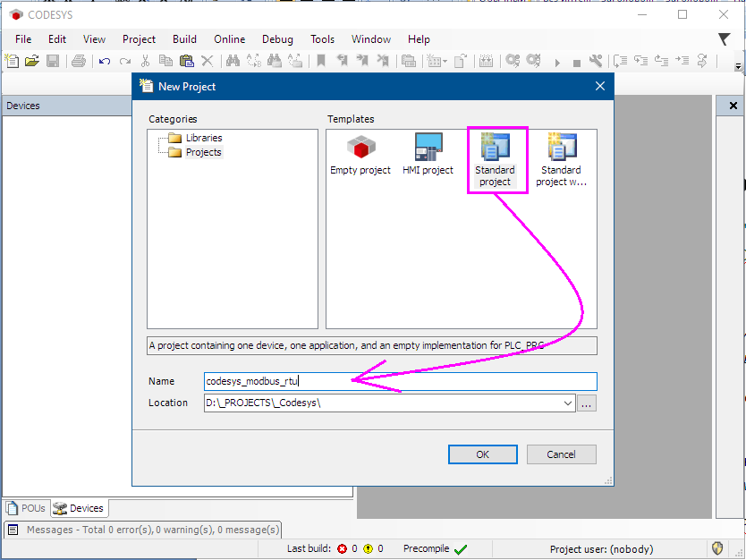Choose the Standard project template
746x560 pixels.
click(495, 161)
